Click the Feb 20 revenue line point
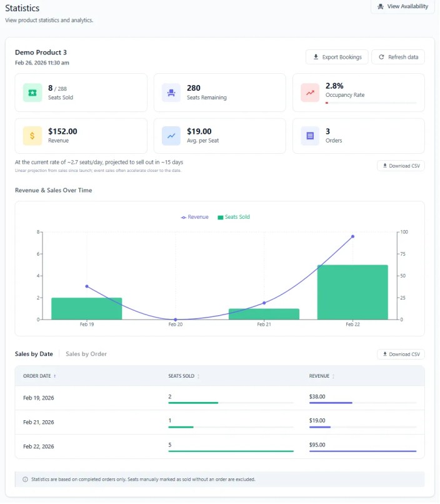This screenshot has width=440, height=504. click(x=176, y=320)
